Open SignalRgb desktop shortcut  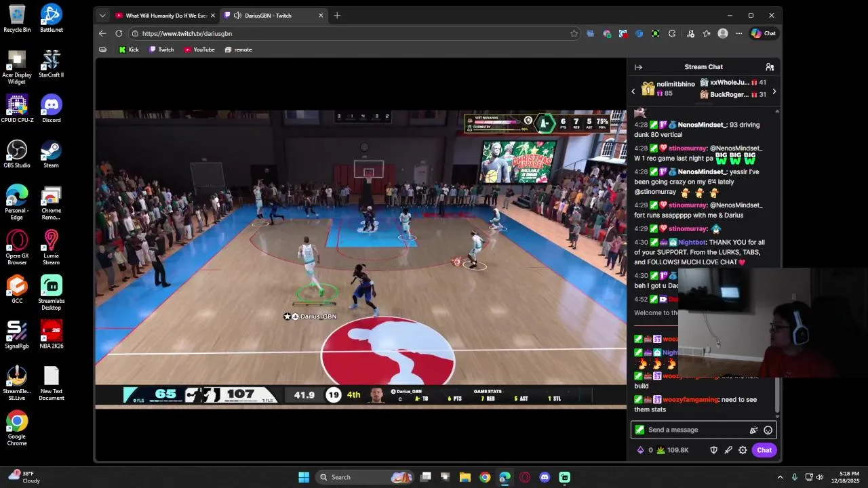[17, 335]
